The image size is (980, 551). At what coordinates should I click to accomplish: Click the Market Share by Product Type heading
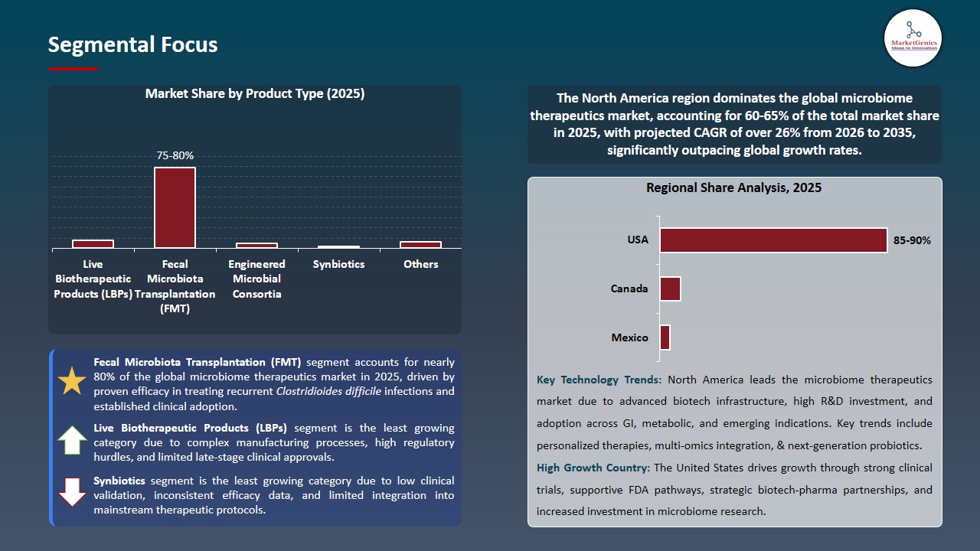255,94
